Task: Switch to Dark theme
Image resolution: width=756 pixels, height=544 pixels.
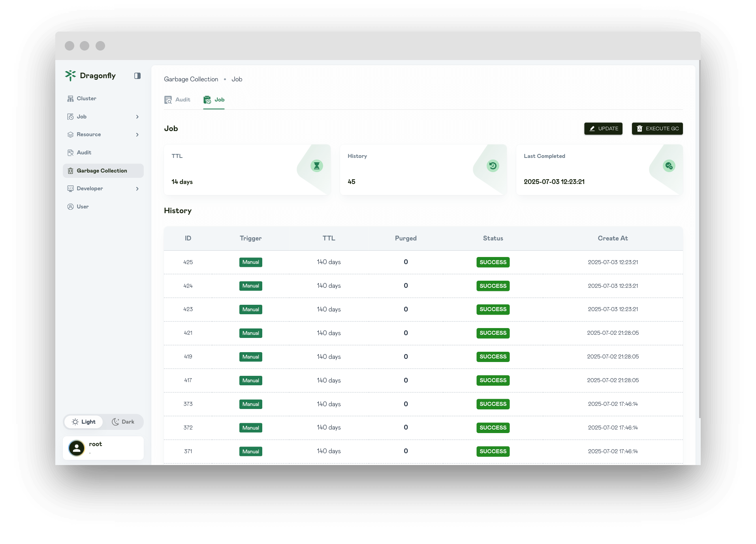Action: [x=123, y=422]
